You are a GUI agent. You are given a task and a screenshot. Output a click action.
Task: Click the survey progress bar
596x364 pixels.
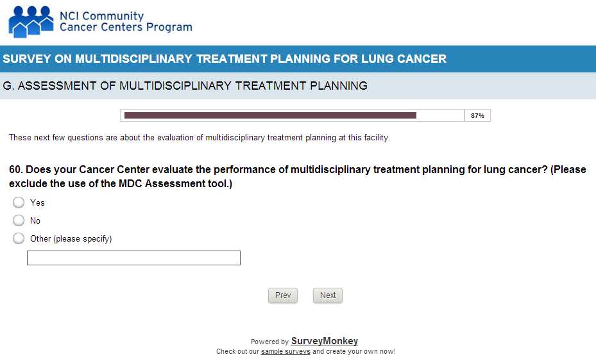coord(292,115)
